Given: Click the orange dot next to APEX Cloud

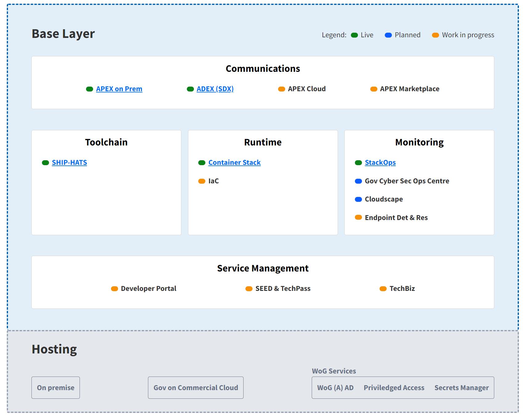Looking at the screenshot, I should click(281, 89).
